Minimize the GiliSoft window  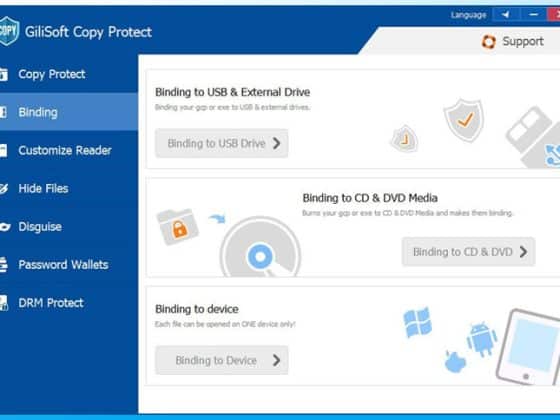(534, 15)
